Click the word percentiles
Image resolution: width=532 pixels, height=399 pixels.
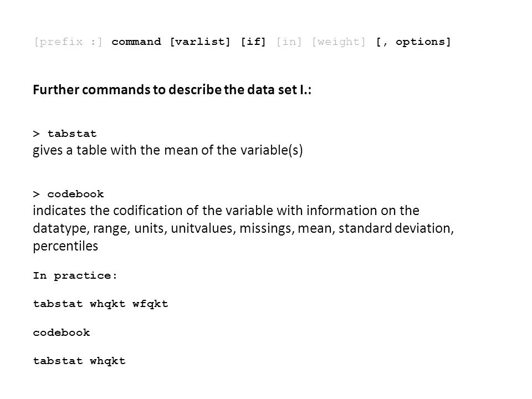(x=65, y=246)
